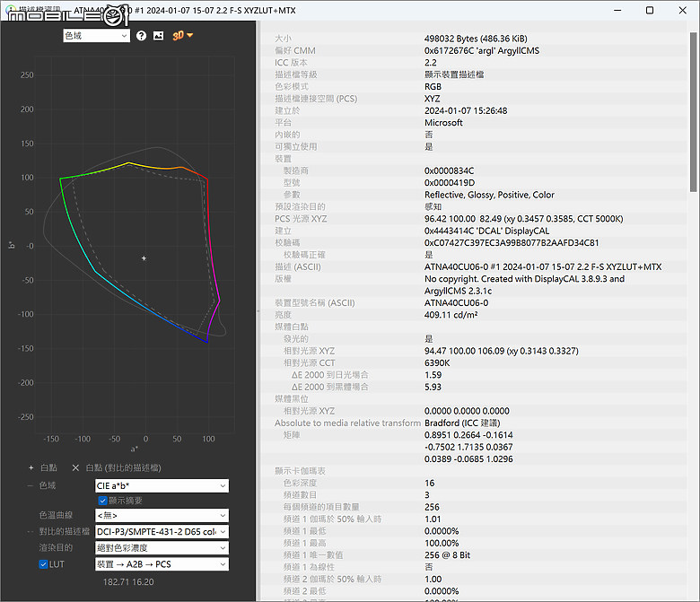Click the Bradford (ICC 建議) value
The image size is (700, 602).
[462, 423]
